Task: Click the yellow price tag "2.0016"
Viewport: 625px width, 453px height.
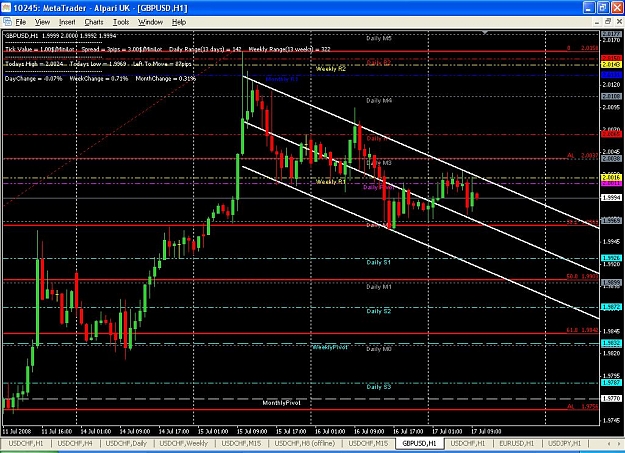Action: (x=611, y=177)
